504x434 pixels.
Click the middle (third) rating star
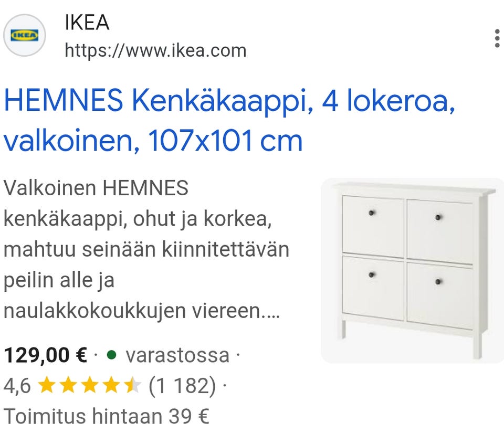pyautogui.click(x=90, y=386)
